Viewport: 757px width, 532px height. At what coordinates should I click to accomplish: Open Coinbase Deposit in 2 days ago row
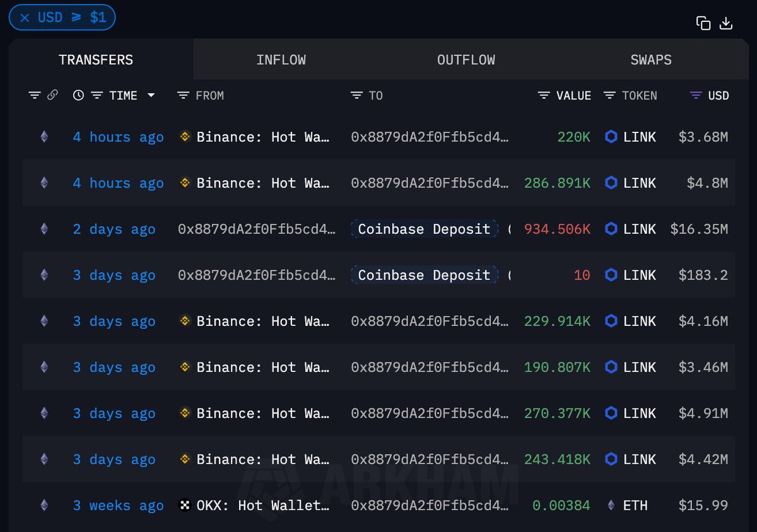(x=424, y=229)
